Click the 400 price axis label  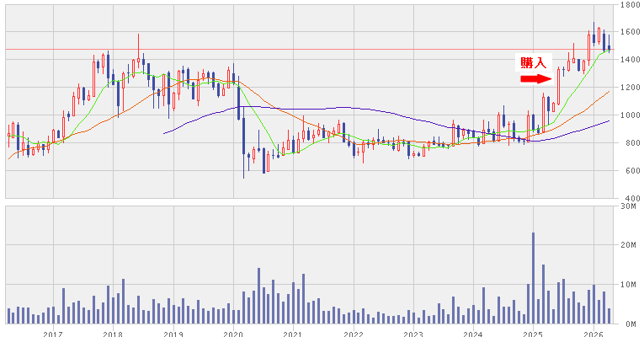point(630,198)
